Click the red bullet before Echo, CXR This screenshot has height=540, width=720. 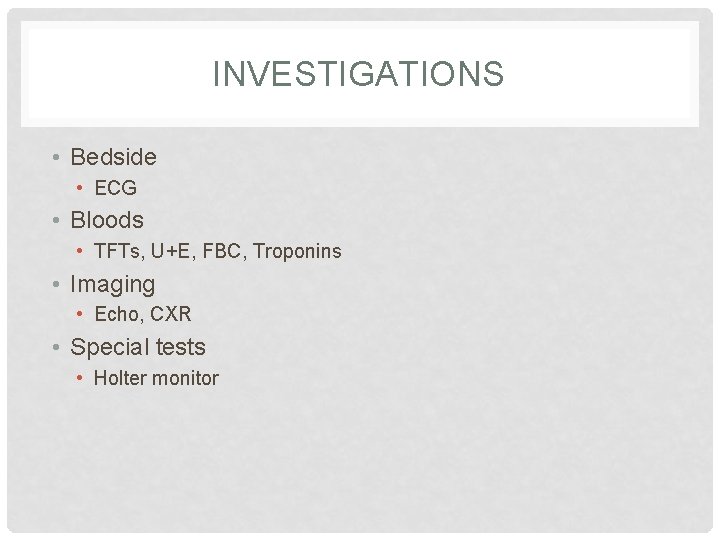pyautogui.click(x=81, y=314)
